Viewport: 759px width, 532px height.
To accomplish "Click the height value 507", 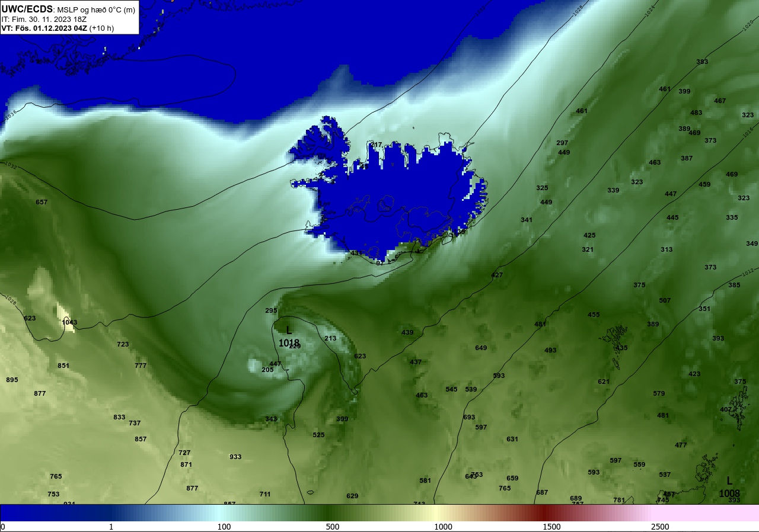I will (x=665, y=300).
